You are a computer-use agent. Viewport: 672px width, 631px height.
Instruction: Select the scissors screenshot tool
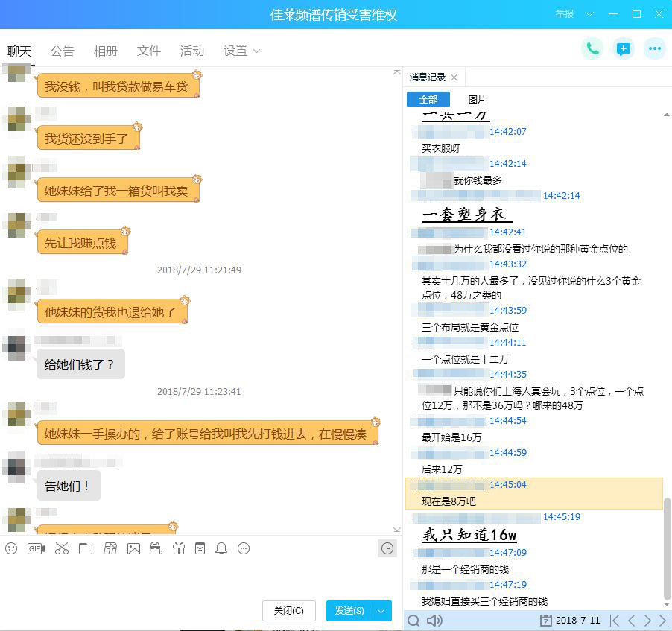pos(62,548)
